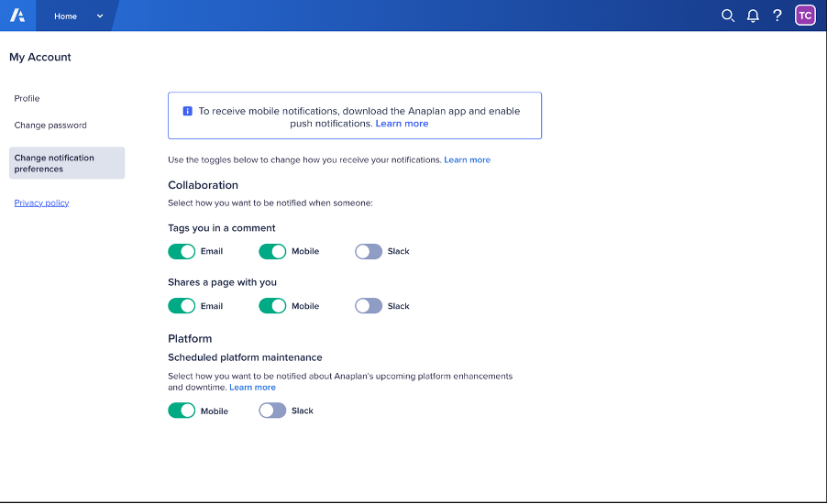The width and height of the screenshot is (827, 504).
Task: Click the Anaplan logo icon
Action: pos(17,16)
